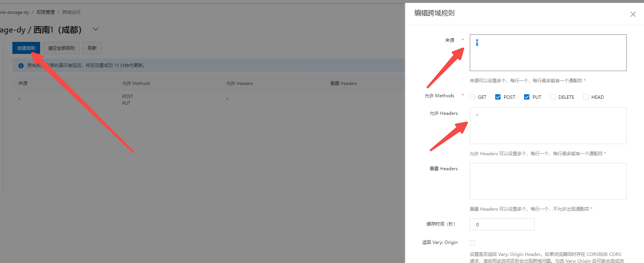This screenshot has height=263, width=644.
Task: Focus the 暴露 Headers text area
Action: 548,181
